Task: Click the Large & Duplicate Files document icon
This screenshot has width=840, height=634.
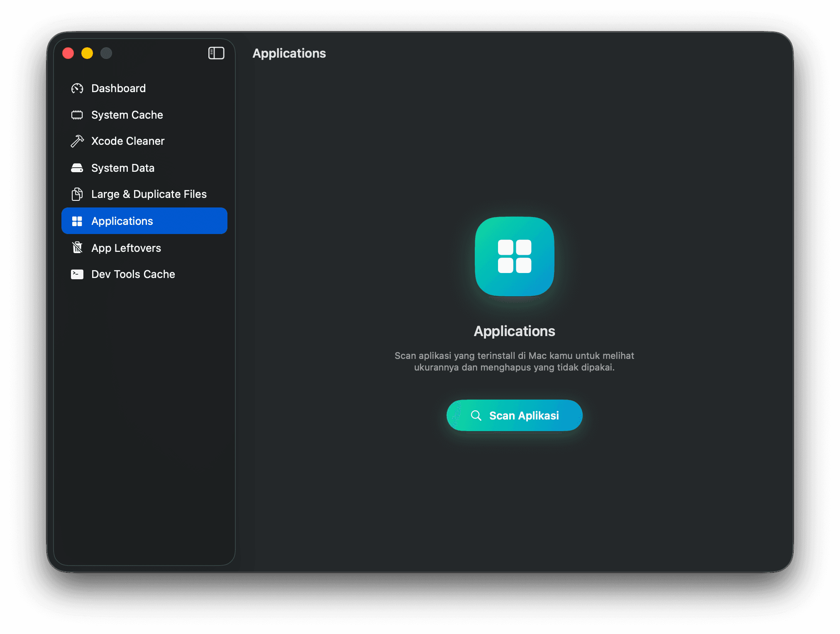Action: click(x=77, y=194)
